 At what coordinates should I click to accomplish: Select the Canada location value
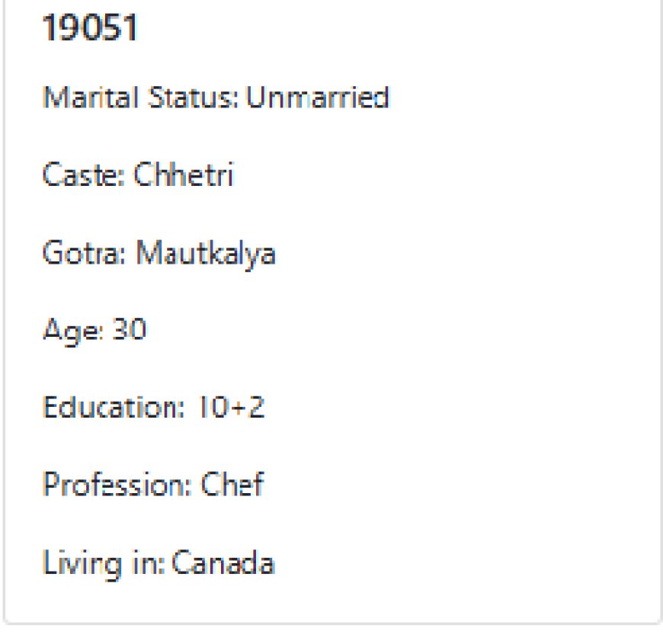point(223,564)
